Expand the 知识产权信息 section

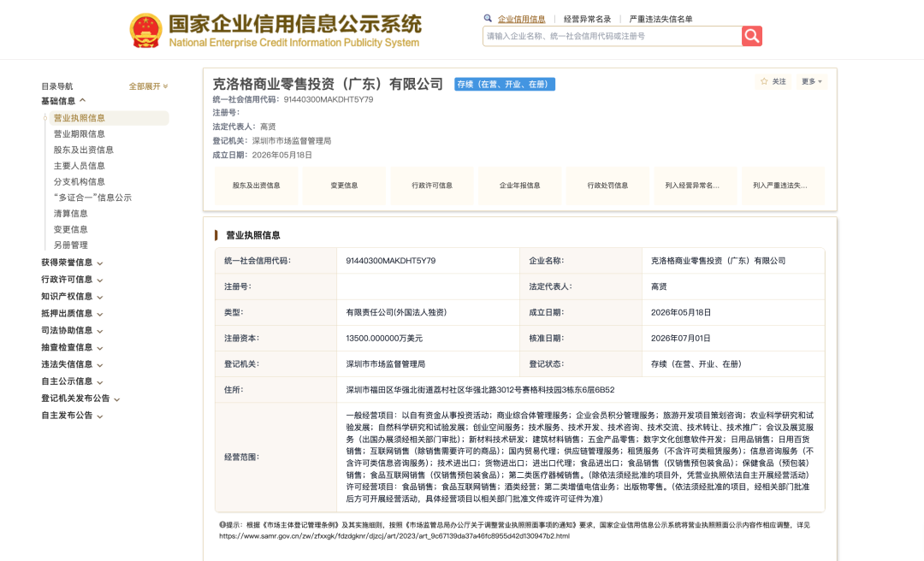coord(72,297)
